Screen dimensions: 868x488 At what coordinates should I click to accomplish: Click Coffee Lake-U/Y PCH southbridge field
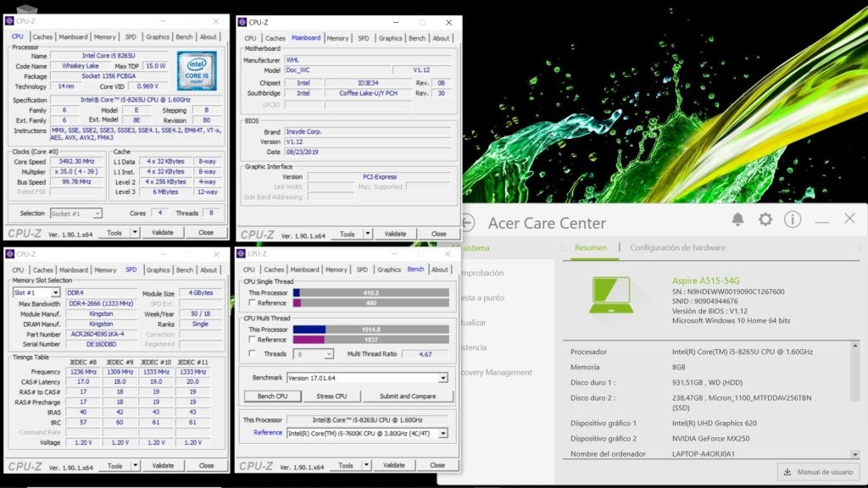(x=368, y=93)
